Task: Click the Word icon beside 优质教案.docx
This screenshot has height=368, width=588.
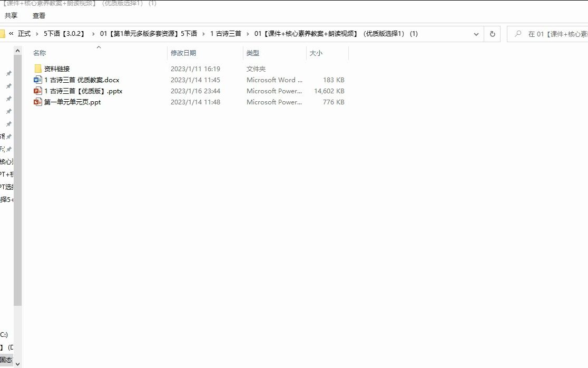Action: tap(37, 80)
